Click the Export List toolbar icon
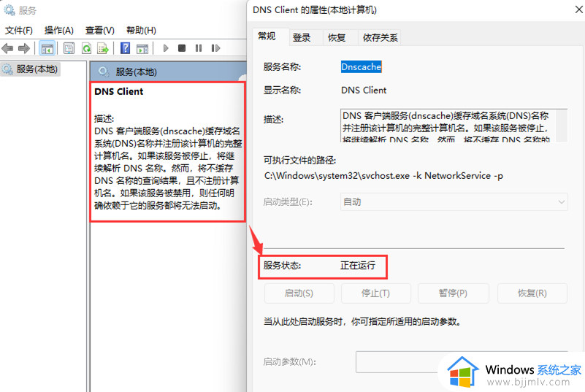 103,48
